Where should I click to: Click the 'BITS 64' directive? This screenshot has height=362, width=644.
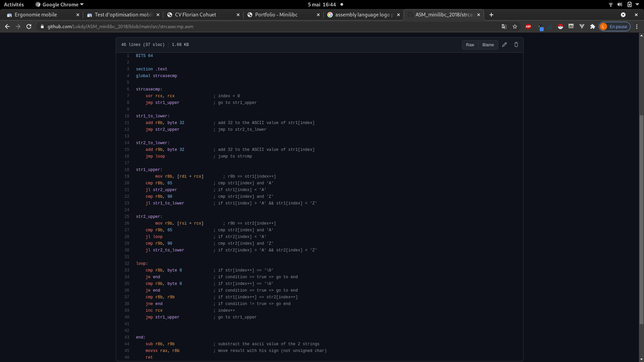144,56
